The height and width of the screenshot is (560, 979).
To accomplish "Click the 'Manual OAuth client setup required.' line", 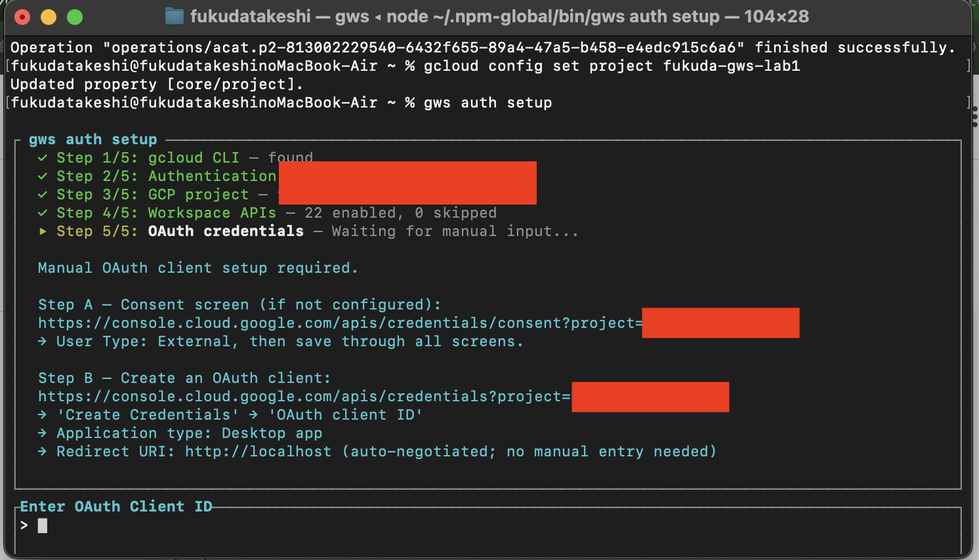I will tap(198, 268).
